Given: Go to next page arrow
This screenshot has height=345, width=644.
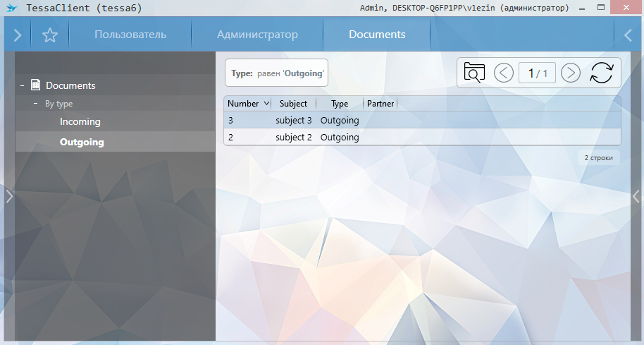Looking at the screenshot, I should 570,73.
